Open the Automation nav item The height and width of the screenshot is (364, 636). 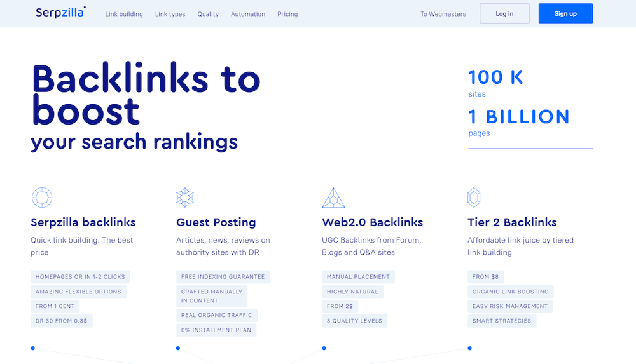pyautogui.click(x=248, y=14)
